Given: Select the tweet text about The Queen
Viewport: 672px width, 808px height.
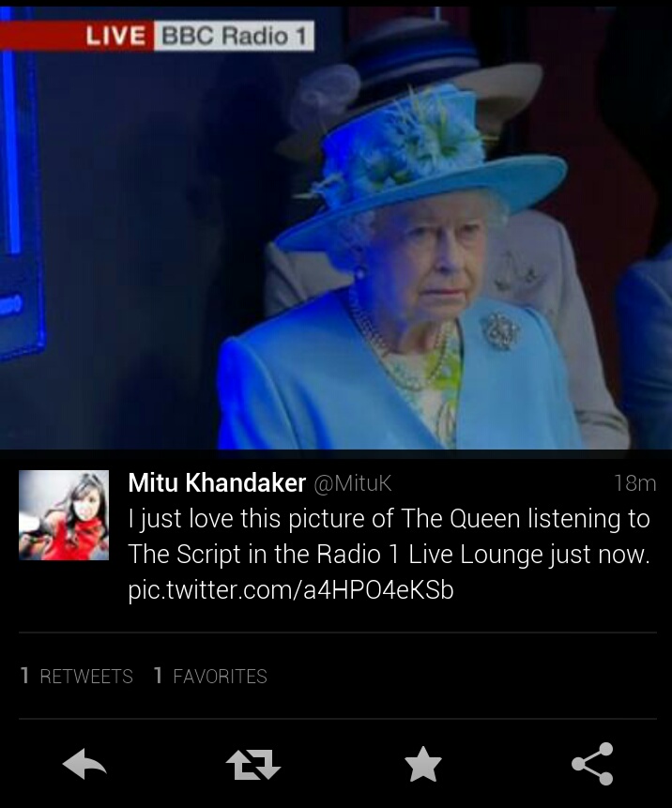Looking at the screenshot, I should [x=389, y=536].
